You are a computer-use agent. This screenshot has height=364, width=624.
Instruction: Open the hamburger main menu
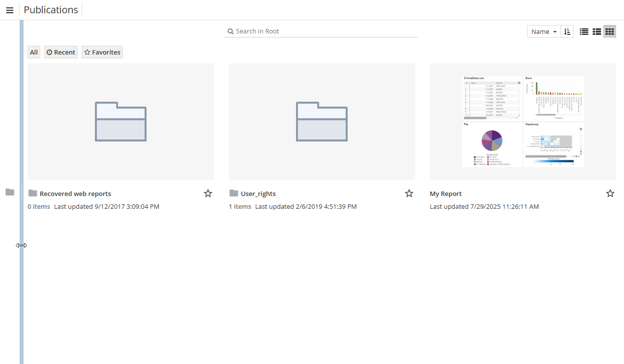(9, 10)
